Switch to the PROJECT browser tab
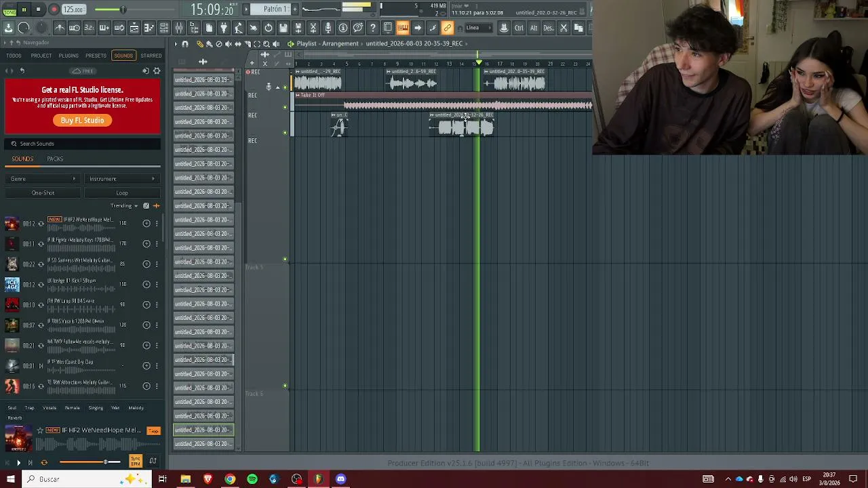868x488 pixels. pyautogui.click(x=41, y=56)
